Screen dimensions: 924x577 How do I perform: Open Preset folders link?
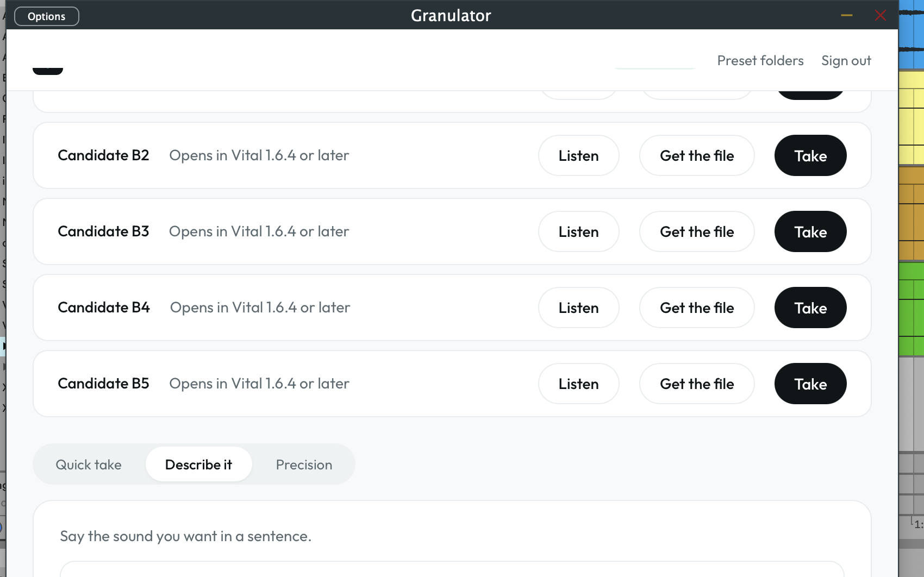[760, 60]
